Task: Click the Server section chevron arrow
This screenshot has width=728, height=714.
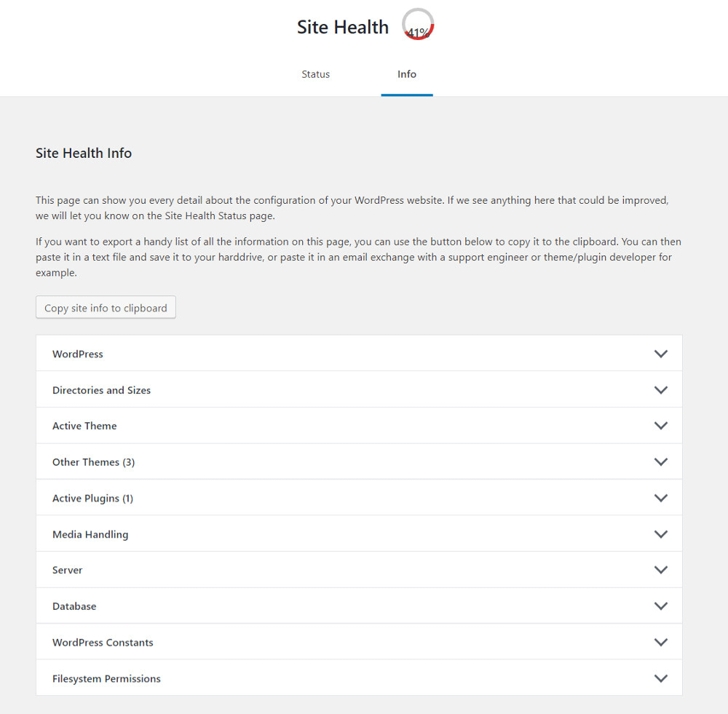Action: point(661,570)
